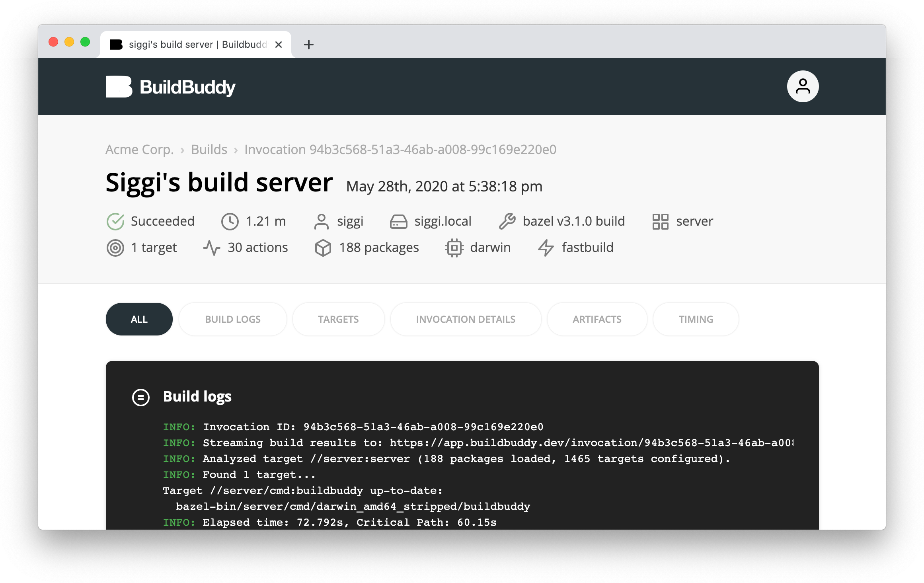Click the Invocation ID log line
This screenshot has width=924, height=583.
point(353,427)
